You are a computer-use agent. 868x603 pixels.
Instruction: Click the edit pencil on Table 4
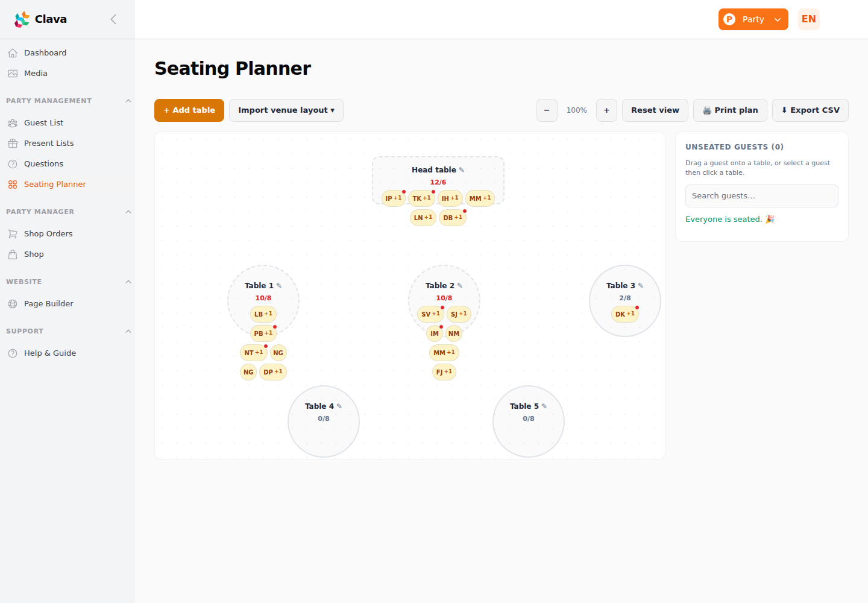(339, 406)
